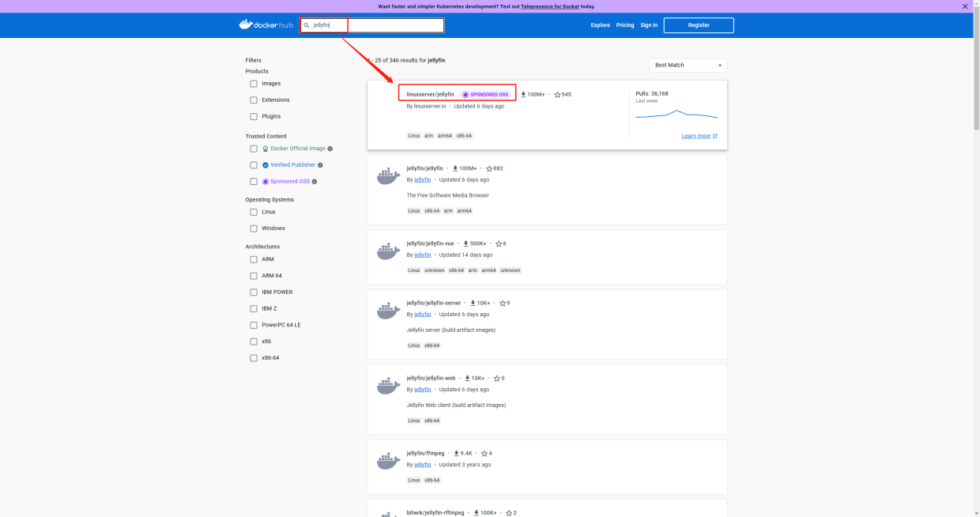This screenshot has height=517, width=980.
Task: Click the Docker whale icon for jellyfin/jellyfin-vue
Action: (x=388, y=251)
